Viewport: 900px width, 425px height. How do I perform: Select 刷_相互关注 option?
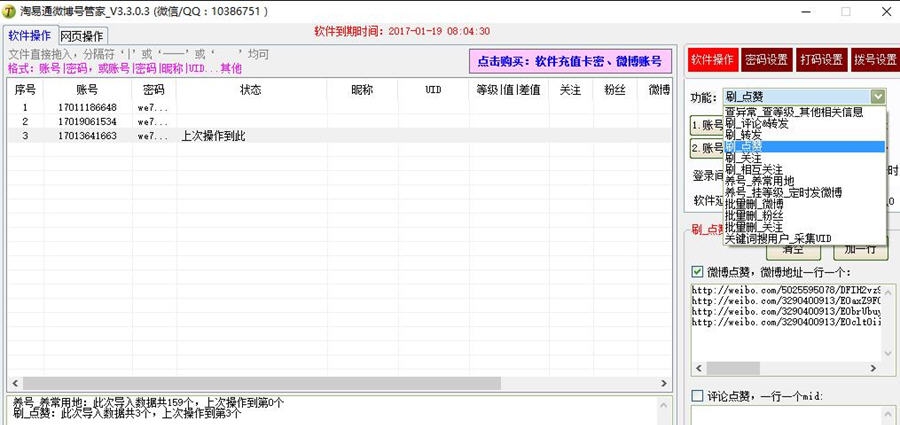click(805, 169)
